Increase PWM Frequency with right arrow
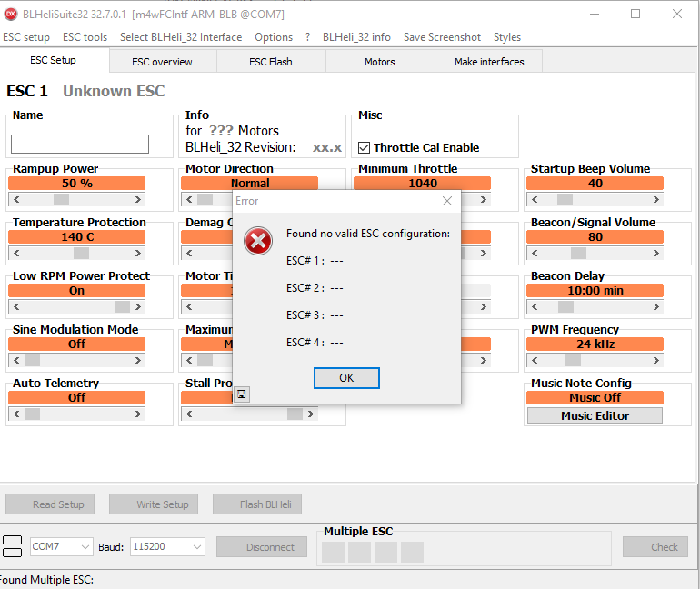Image resolution: width=700 pixels, height=589 pixels. click(655, 360)
